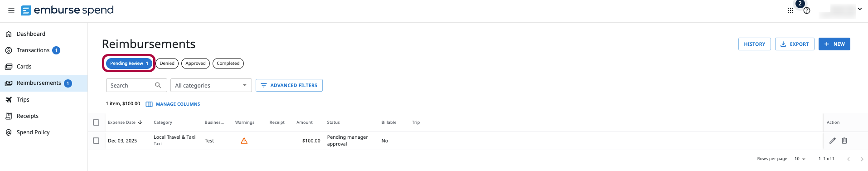
Task: Click the Receipts icon in sidebar
Action: pos(9,116)
